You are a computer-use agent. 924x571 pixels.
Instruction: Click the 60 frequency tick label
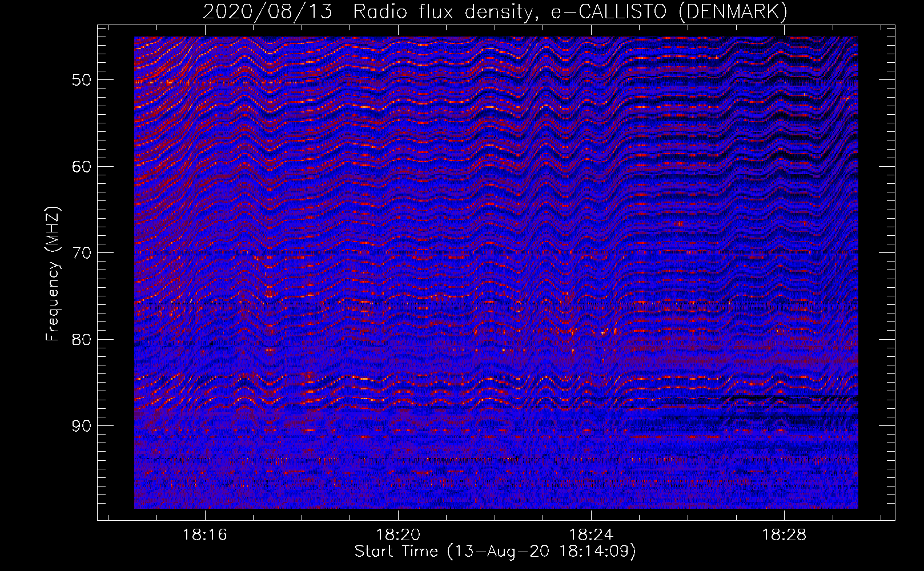[82, 167]
